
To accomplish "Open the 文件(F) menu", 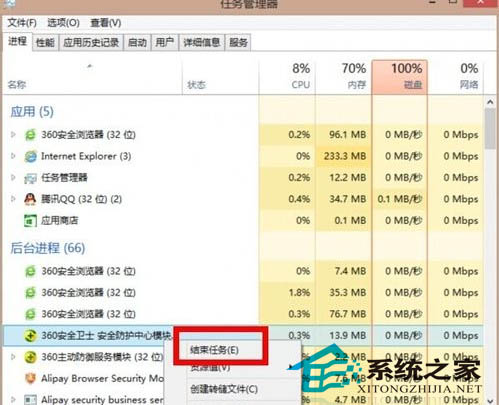I will point(22,23).
